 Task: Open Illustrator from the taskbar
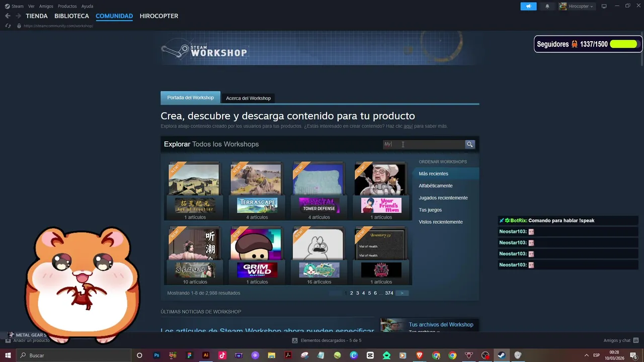tap(206, 355)
